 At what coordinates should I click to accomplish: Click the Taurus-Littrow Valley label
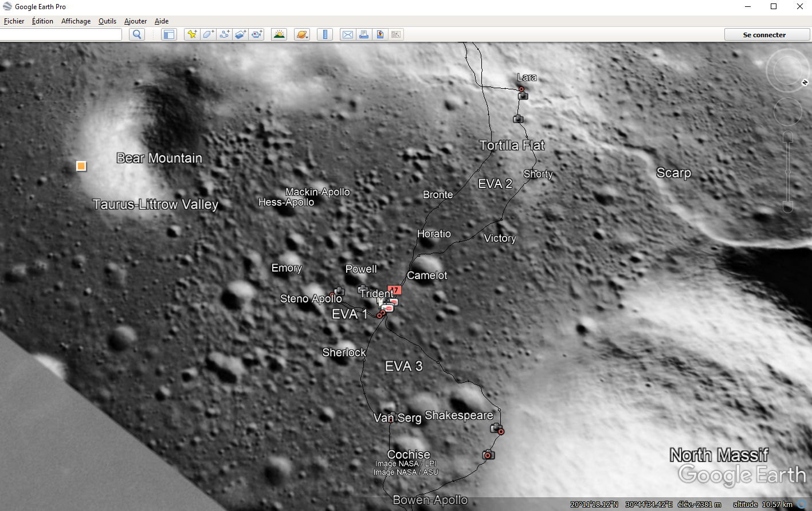[155, 205]
